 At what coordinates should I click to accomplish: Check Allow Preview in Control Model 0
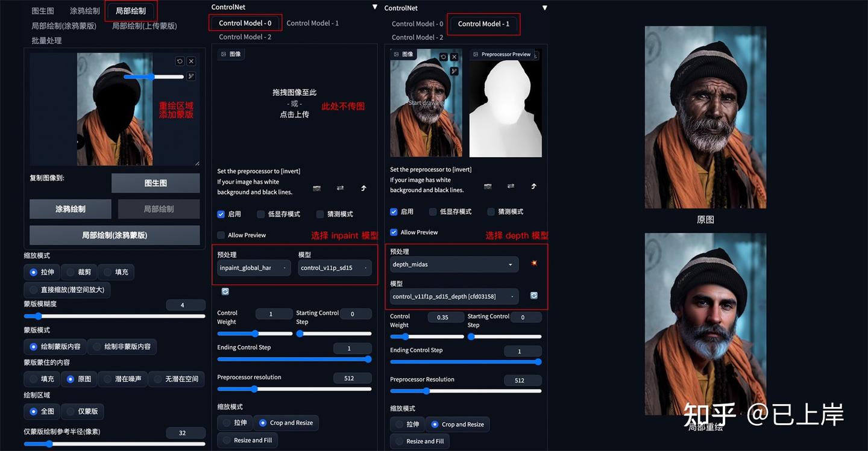tap(221, 235)
